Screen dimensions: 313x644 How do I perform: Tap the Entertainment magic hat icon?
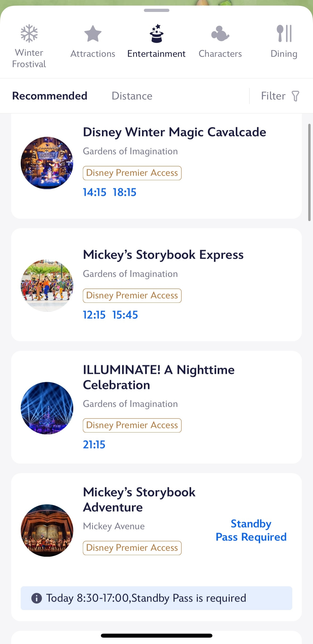(156, 34)
